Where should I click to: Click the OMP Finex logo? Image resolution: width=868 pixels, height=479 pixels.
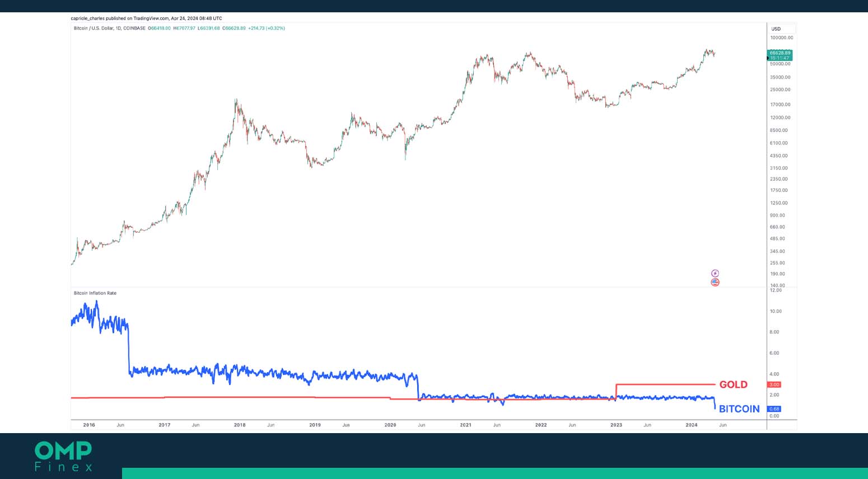click(x=63, y=456)
